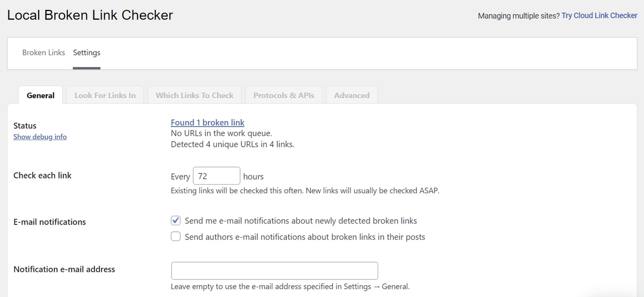Show debug info under Status

pyautogui.click(x=40, y=136)
